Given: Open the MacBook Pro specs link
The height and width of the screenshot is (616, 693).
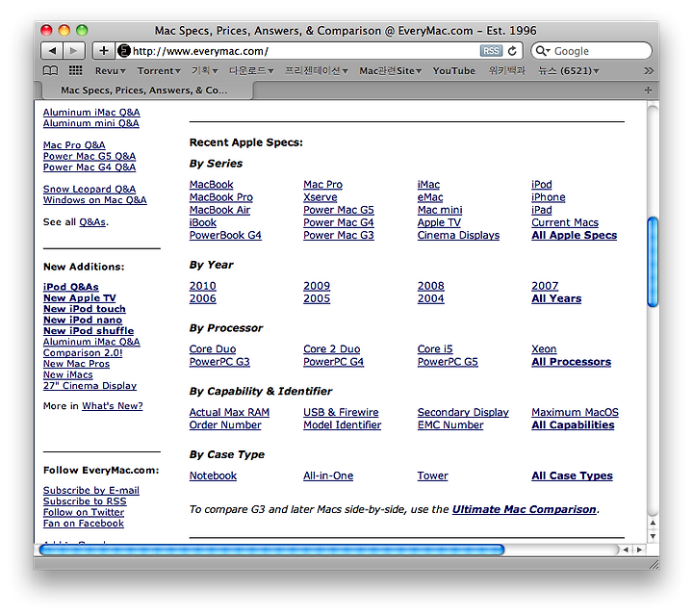Looking at the screenshot, I should point(221,197).
